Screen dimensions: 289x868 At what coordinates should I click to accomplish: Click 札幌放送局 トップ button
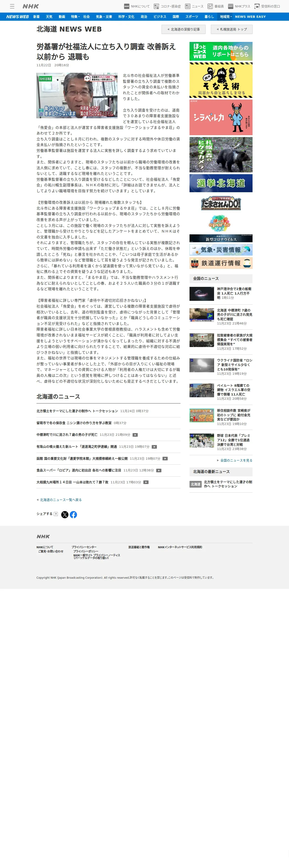pyautogui.click(x=231, y=29)
